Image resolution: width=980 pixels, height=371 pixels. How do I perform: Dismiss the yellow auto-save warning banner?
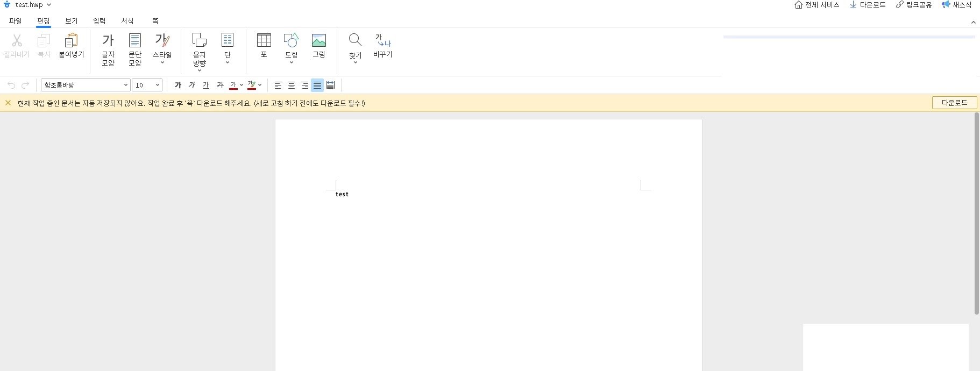pos(8,103)
